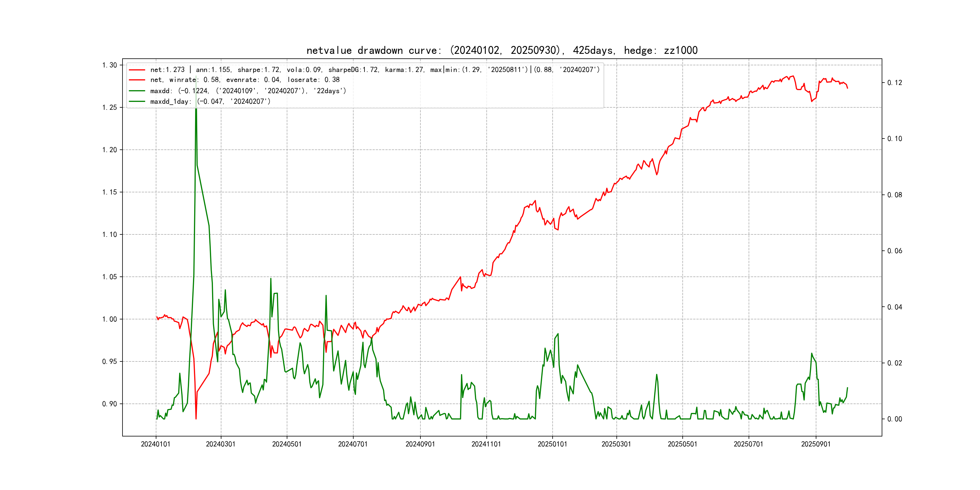Click right y-axis tick 0.06

[894, 251]
